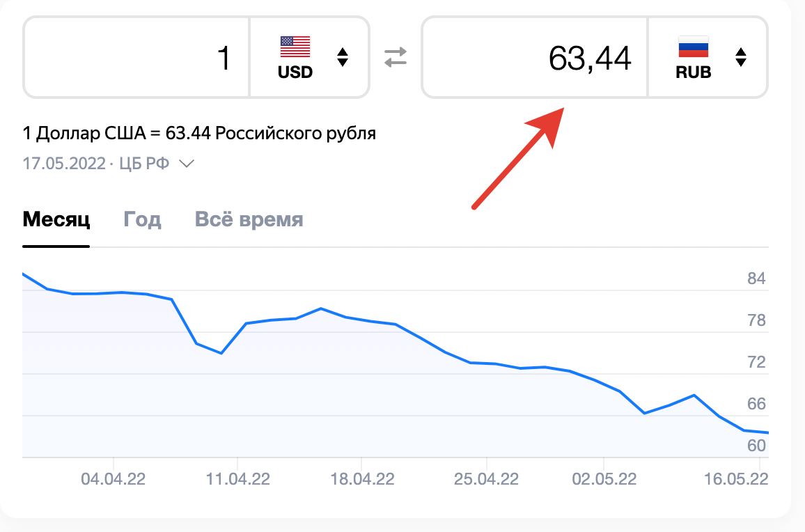The image size is (805, 532).
Task: Switch to the Год tab
Action: point(142,220)
